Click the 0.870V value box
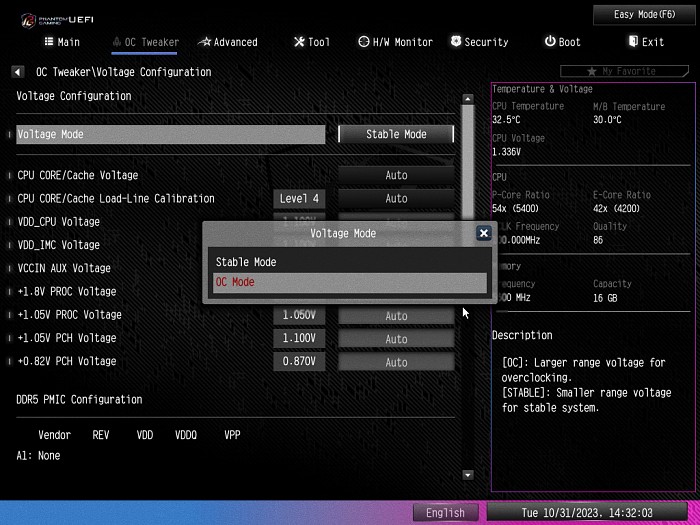 pyautogui.click(x=299, y=362)
